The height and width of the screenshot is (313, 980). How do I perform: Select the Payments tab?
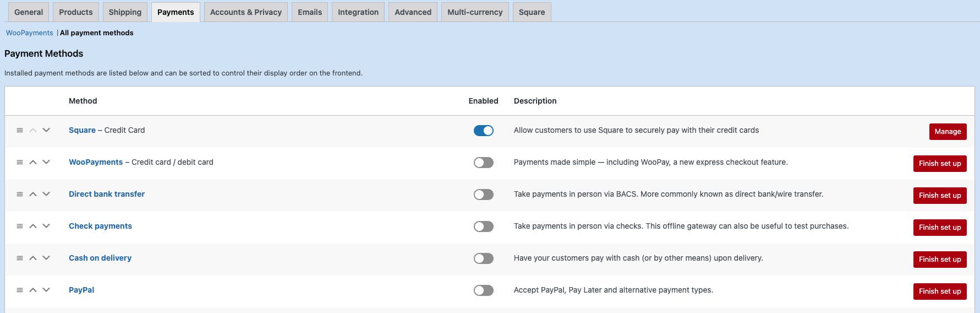coord(176,12)
